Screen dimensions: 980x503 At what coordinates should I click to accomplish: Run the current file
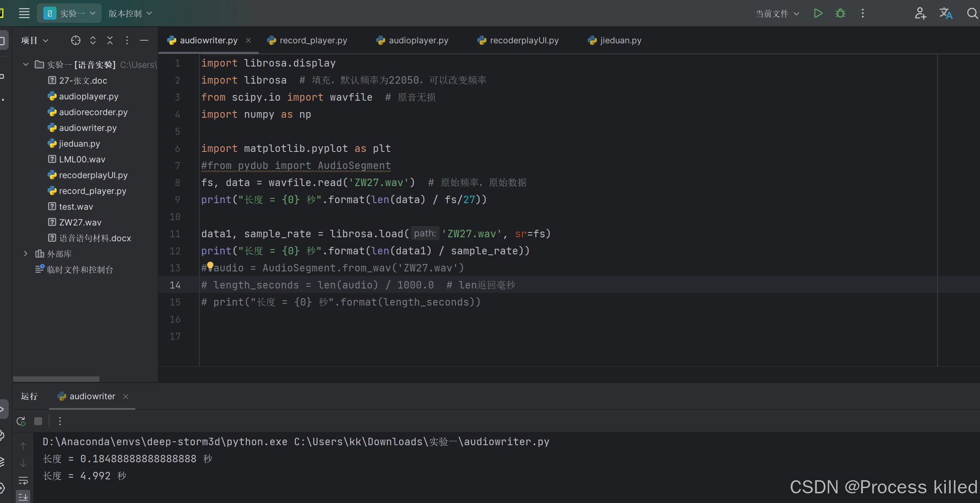click(x=817, y=13)
